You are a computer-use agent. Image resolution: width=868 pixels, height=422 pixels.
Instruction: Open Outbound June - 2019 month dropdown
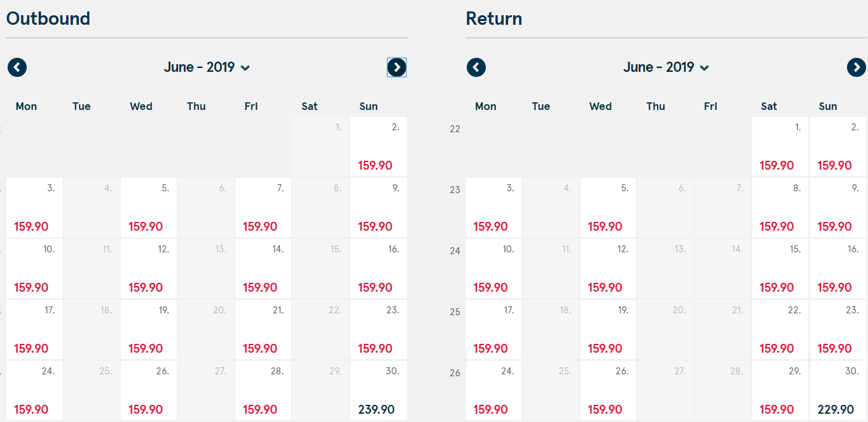click(x=207, y=67)
